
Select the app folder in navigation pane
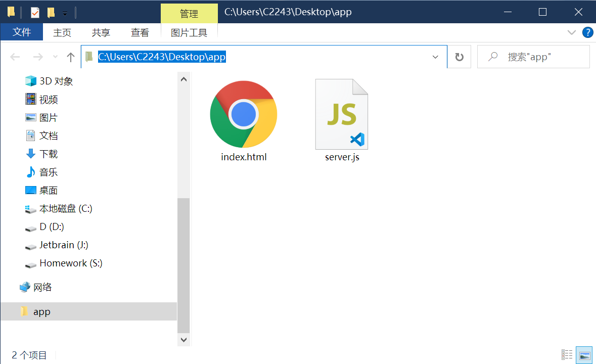click(89, 311)
